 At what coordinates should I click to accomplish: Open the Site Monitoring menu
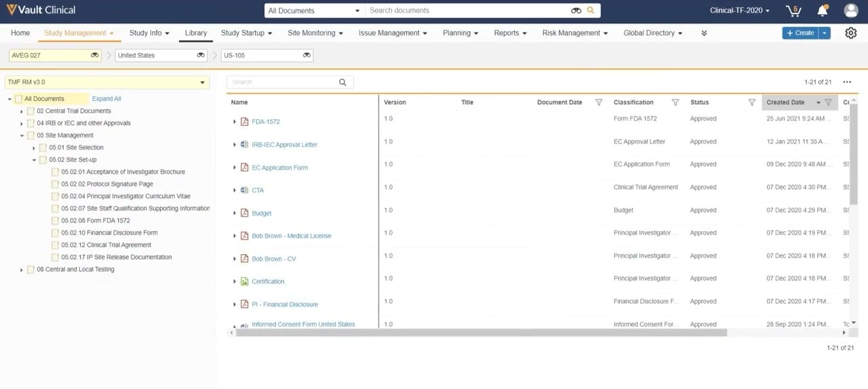pos(315,33)
